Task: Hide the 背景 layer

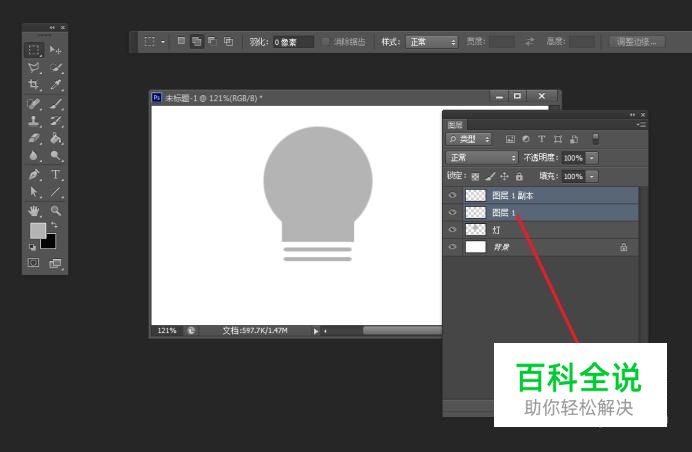Action: [x=453, y=247]
